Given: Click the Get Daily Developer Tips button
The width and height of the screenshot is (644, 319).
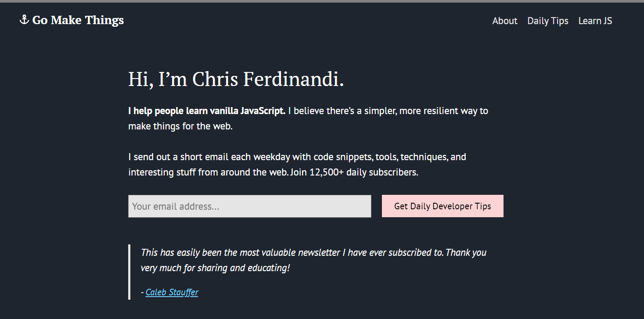Looking at the screenshot, I should (x=443, y=206).
